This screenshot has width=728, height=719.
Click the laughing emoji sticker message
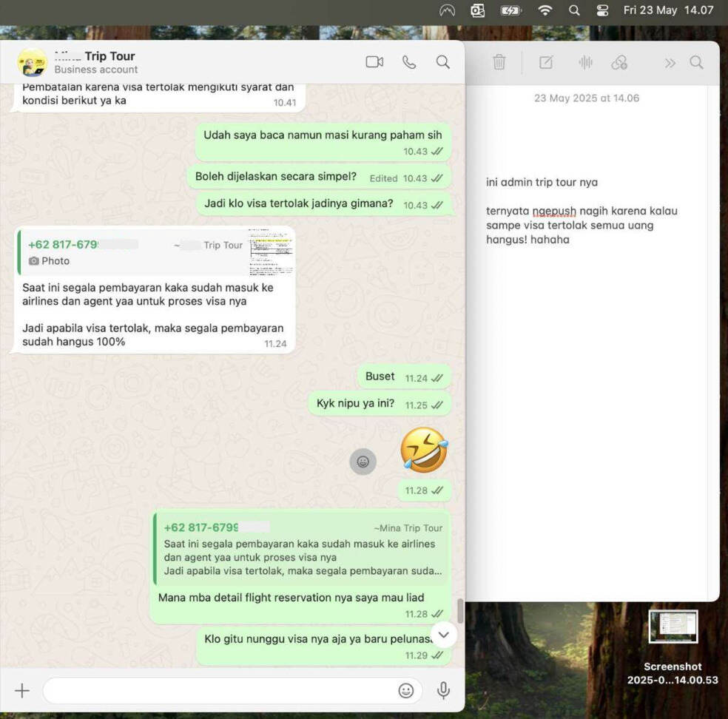(x=424, y=450)
